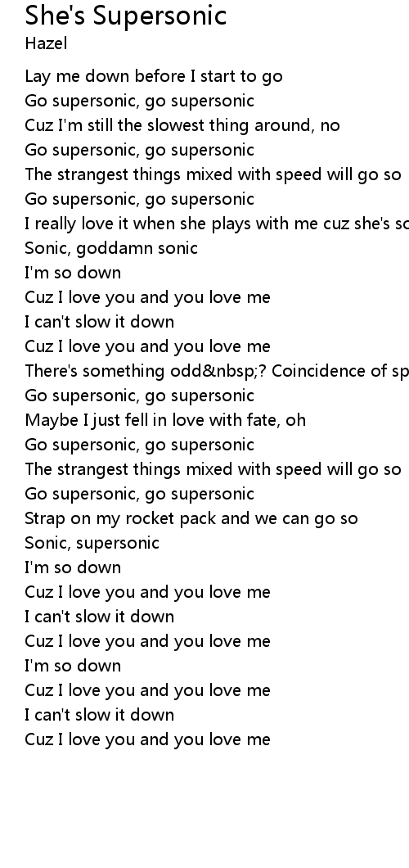Click the lyric Maybe I just fell in love with fate, oh
The width and height of the screenshot is (409, 868).
pyautogui.click(x=165, y=420)
